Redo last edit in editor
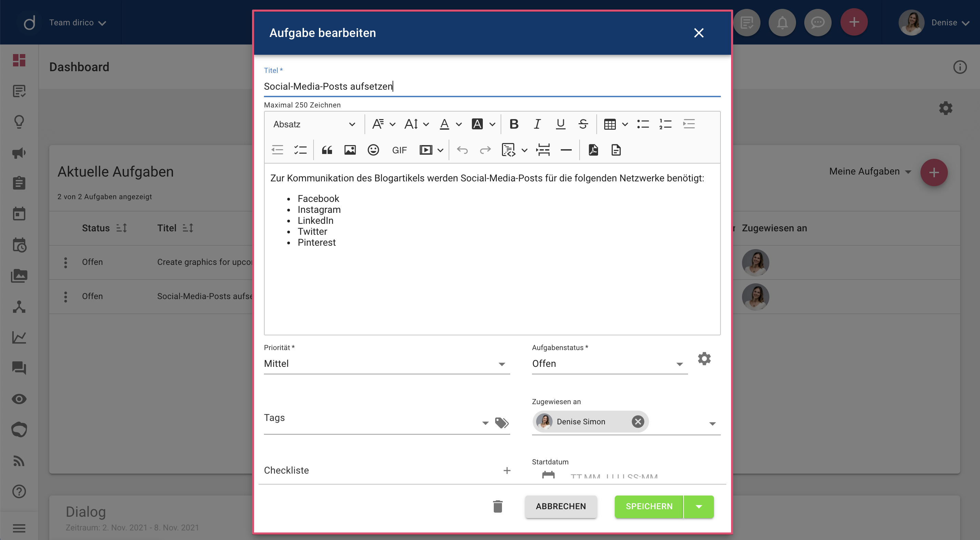The image size is (980, 540). [485, 150]
